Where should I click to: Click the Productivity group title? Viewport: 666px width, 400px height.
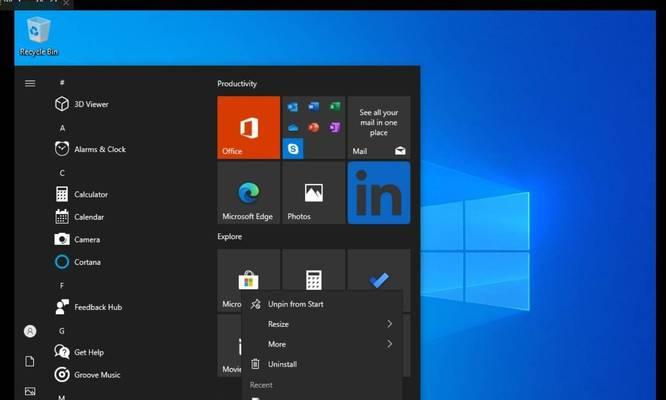click(237, 84)
